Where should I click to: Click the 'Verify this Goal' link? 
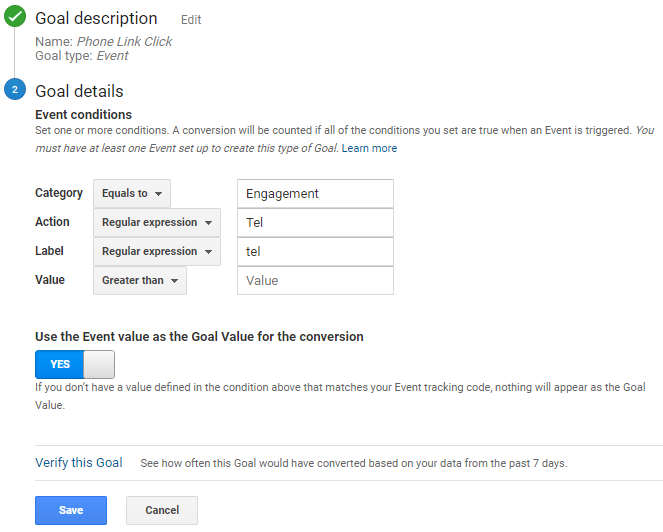pos(79,463)
